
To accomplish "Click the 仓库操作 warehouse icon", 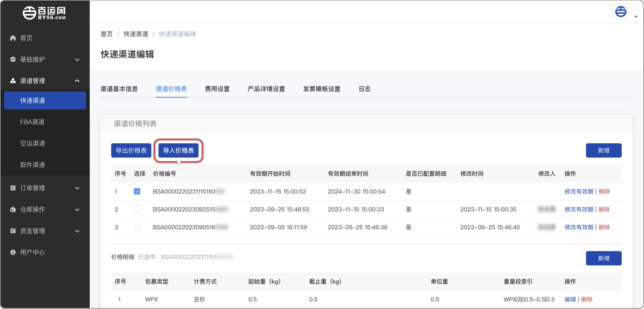I will coord(13,210).
